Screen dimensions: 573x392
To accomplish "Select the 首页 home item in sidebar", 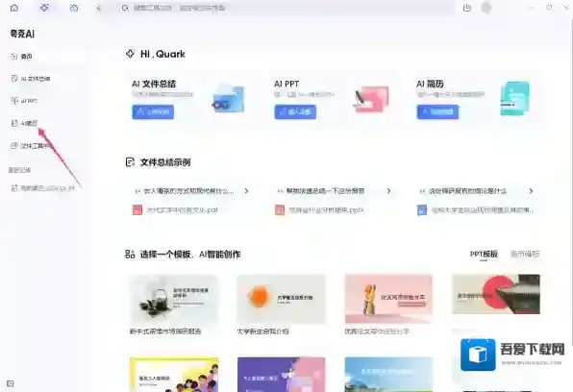I will 47,57.
